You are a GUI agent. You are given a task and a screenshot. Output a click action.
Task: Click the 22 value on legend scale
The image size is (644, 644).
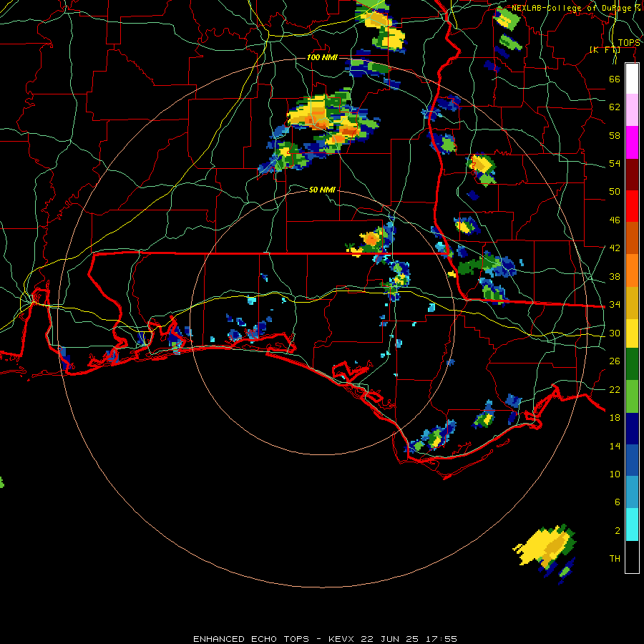615,389
